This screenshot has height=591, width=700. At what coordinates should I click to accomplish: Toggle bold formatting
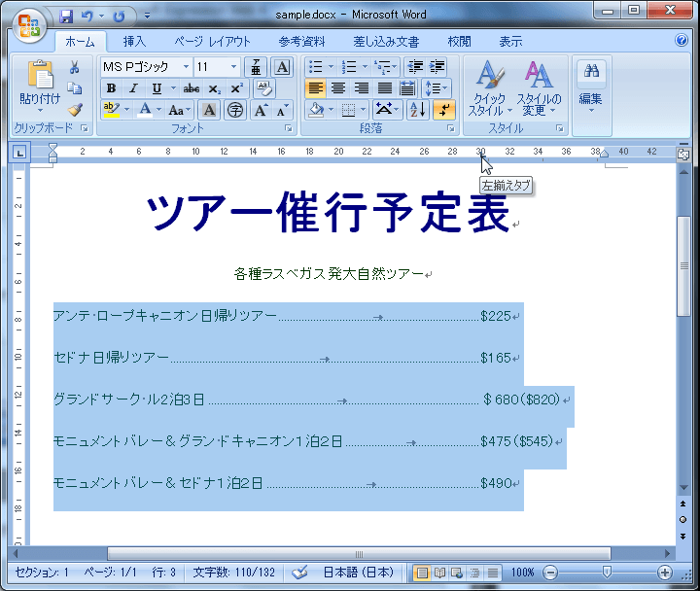point(111,88)
